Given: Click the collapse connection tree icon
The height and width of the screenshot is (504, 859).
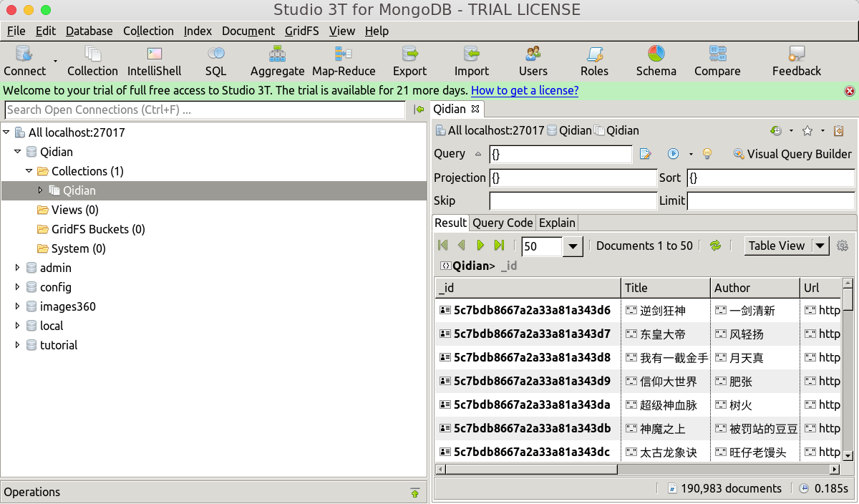Looking at the screenshot, I should 419,110.
